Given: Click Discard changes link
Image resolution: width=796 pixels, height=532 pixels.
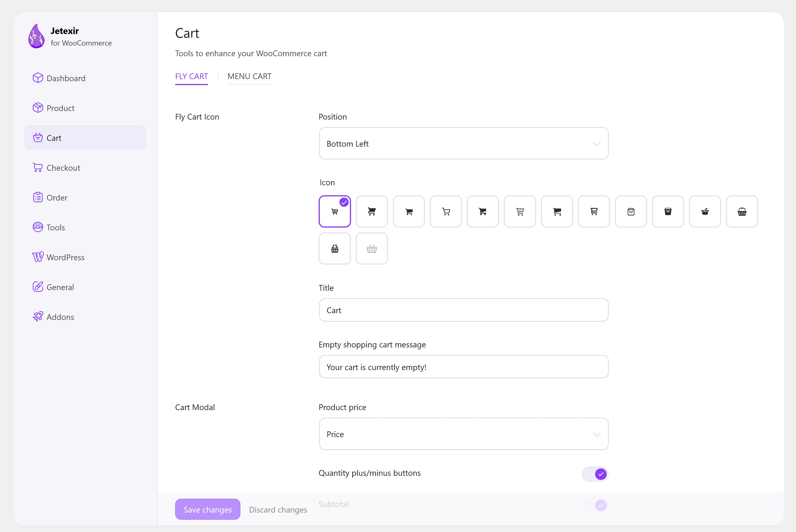Looking at the screenshot, I should (x=278, y=510).
